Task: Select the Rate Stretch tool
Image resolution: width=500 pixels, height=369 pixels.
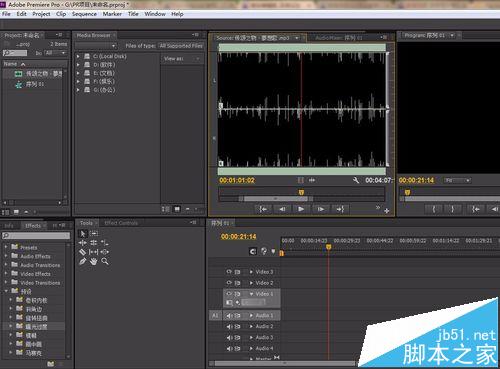Action: pos(105,243)
